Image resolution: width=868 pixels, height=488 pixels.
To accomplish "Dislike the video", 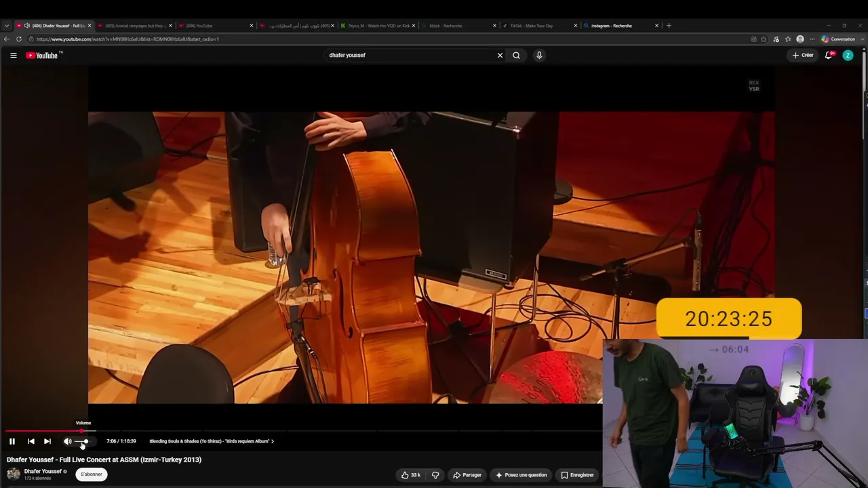I will (435, 475).
